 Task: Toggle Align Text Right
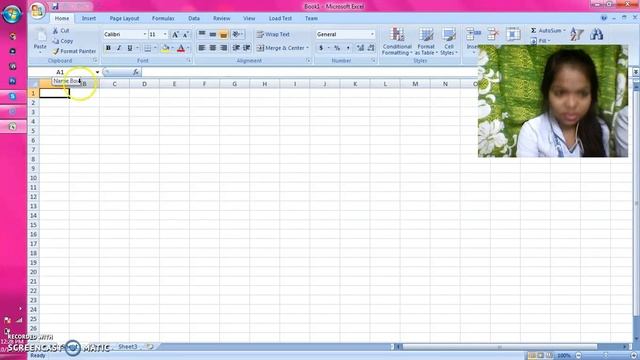(x=223, y=48)
